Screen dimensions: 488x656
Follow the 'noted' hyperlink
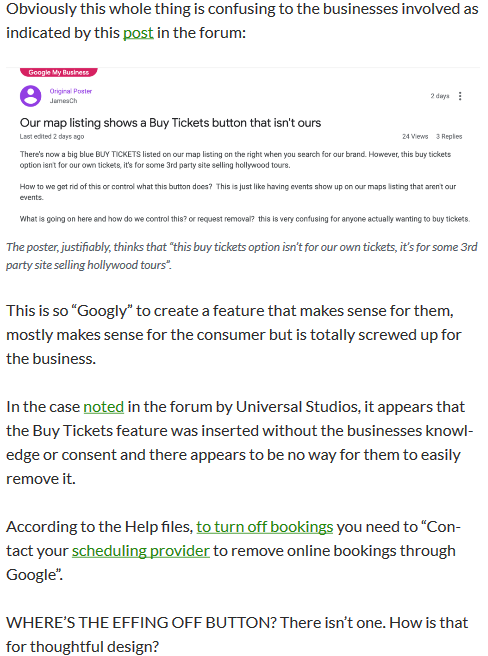[x=103, y=407]
